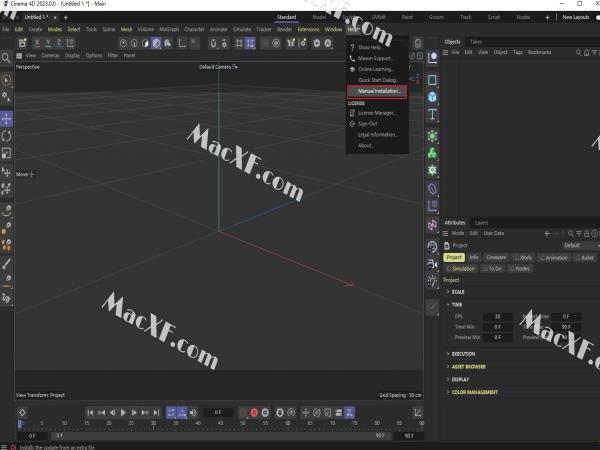Click the Attributes back arrow
The width and height of the screenshot is (600, 450).
point(548,233)
